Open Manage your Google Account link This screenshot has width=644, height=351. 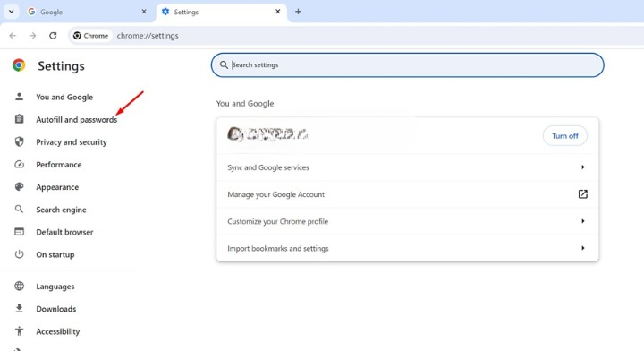tap(408, 194)
